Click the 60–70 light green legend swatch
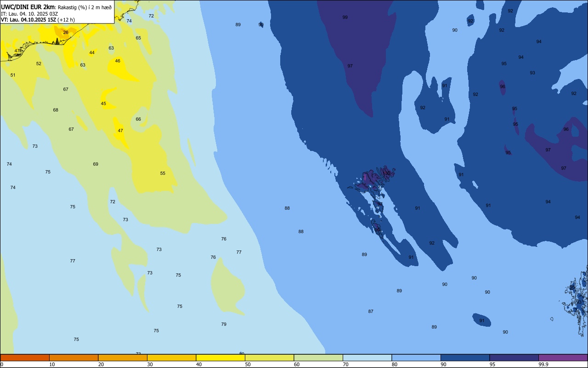The width and height of the screenshot is (588, 368). pyautogui.click(x=318, y=357)
